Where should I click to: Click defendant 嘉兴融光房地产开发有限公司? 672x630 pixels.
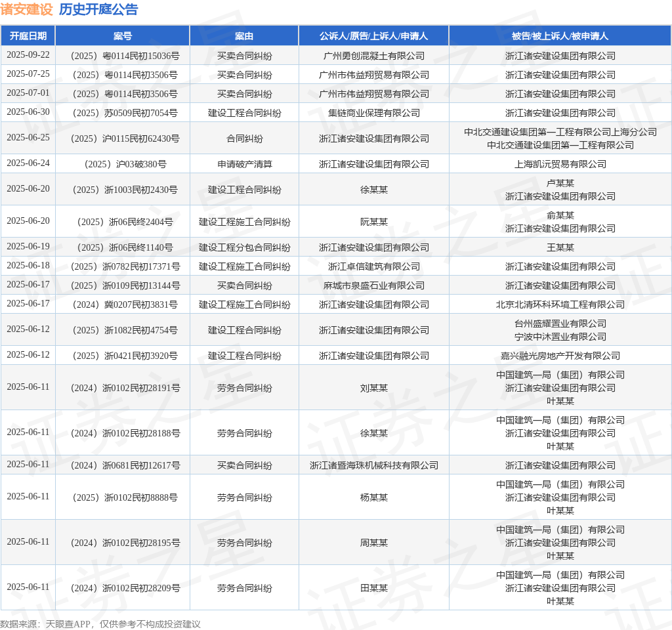click(560, 356)
